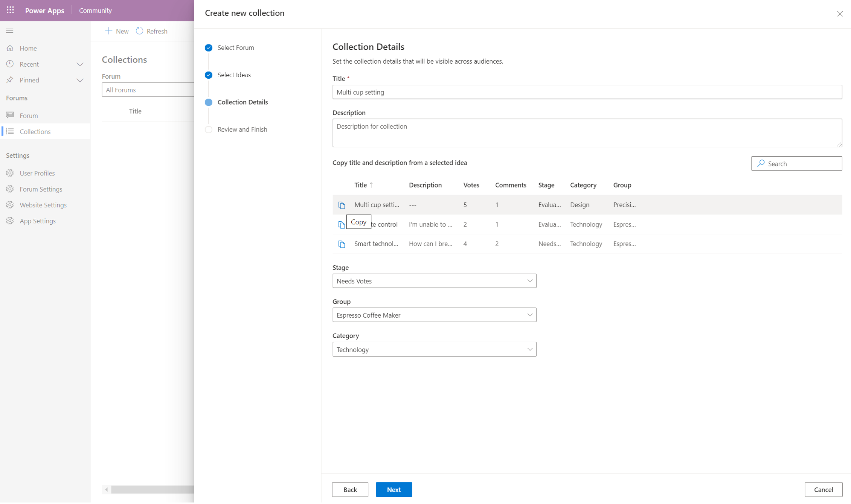851x504 pixels.
Task: Toggle the Select Ideas completed checkbox
Action: [208, 75]
